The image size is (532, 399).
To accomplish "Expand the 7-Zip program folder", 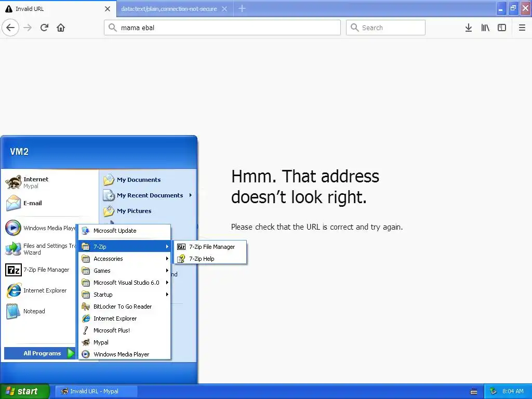I will (x=125, y=246).
